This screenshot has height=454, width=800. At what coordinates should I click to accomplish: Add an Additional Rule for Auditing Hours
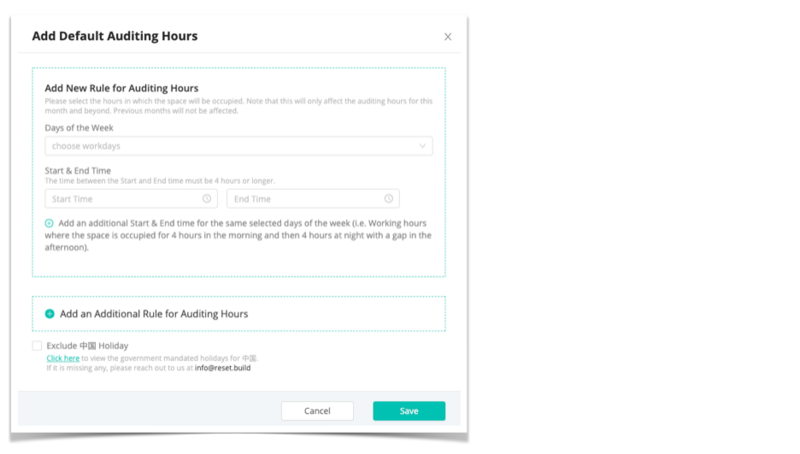pyautogui.click(x=154, y=314)
